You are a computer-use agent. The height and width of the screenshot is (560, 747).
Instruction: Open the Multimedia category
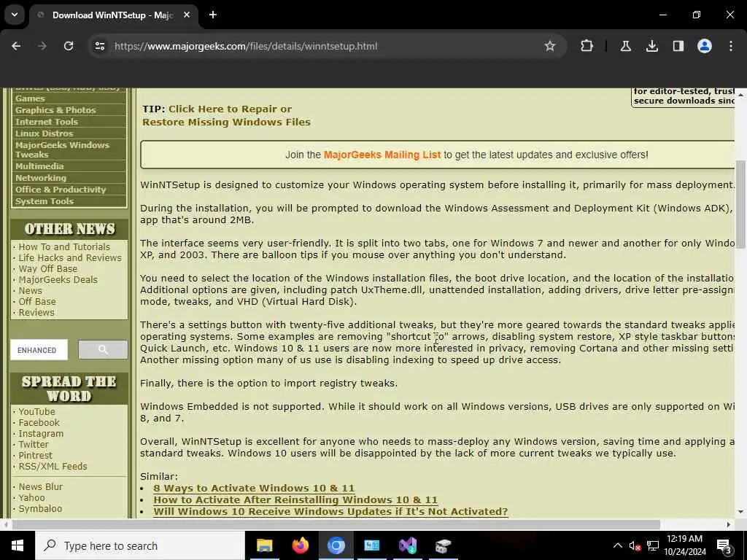click(x=39, y=166)
